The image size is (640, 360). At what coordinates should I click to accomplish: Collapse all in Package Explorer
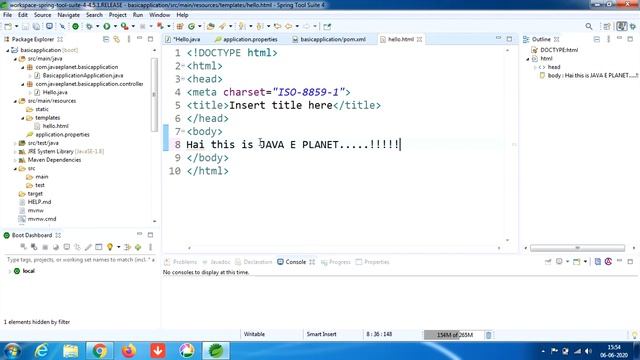coord(106,39)
